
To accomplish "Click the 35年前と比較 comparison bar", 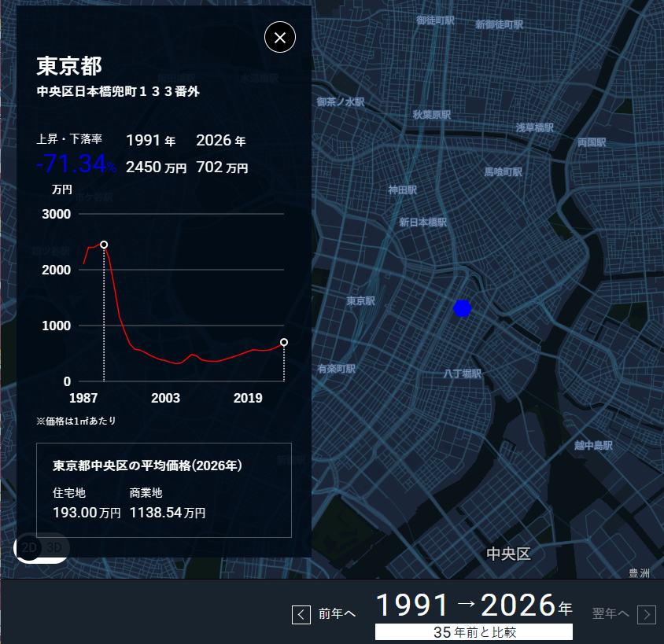I will tap(474, 631).
